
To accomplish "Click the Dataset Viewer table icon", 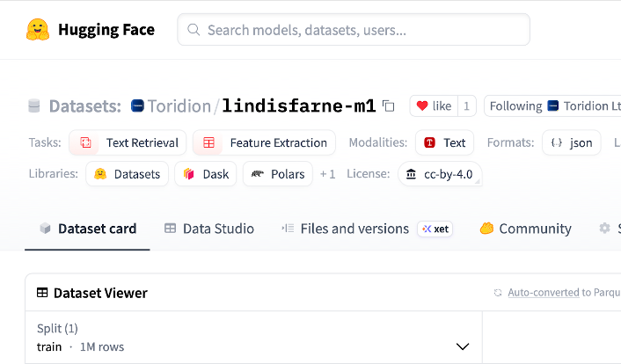I will 42,293.
